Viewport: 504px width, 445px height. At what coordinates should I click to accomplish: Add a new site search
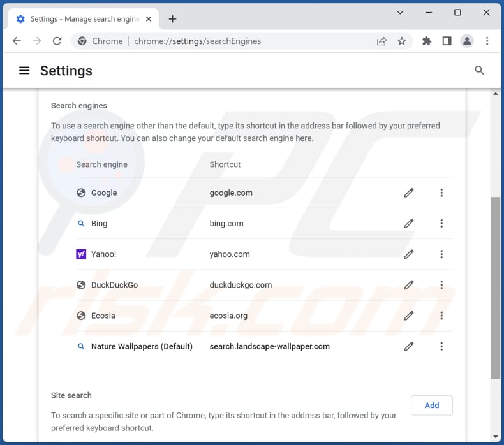[432, 405]
